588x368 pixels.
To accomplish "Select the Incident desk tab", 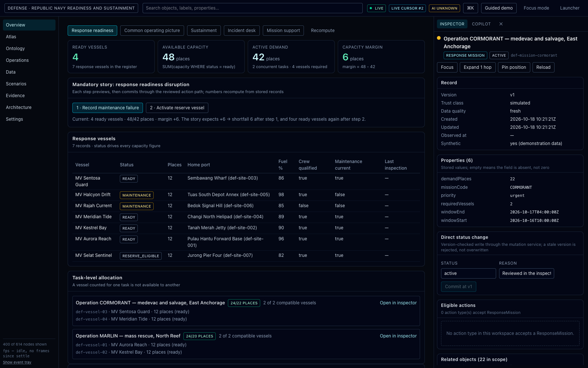I will [242, 31].
